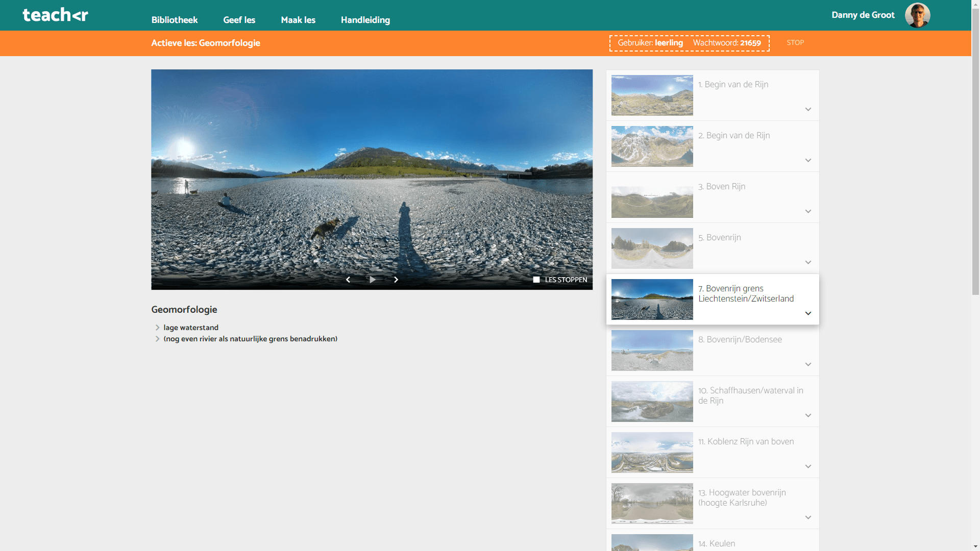Expand slide 3 Boven Rijn details
This screenshot has height=551, width=980.
pyautogui.click(x=808, y=211)
